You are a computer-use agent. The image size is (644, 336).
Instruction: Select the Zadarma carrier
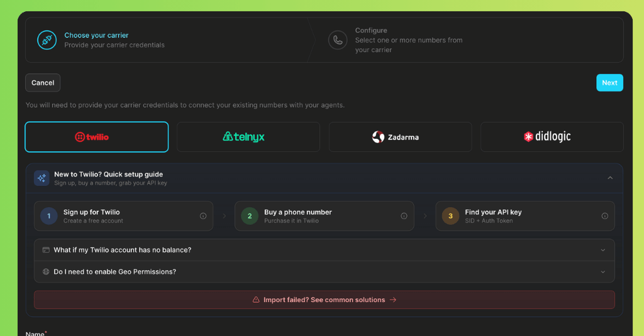400,137
